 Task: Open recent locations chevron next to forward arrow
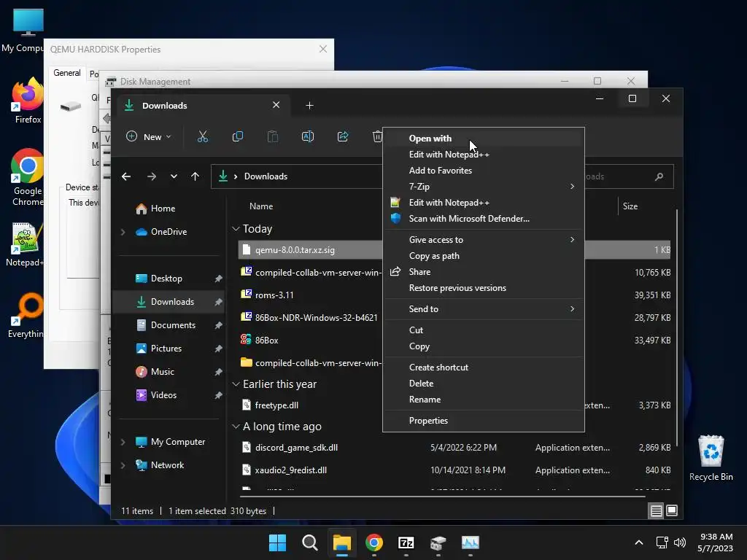(174, 176)
